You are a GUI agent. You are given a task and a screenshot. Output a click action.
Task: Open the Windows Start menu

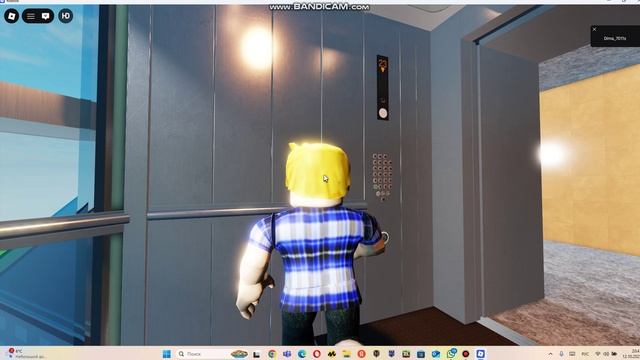click(167, 354)
